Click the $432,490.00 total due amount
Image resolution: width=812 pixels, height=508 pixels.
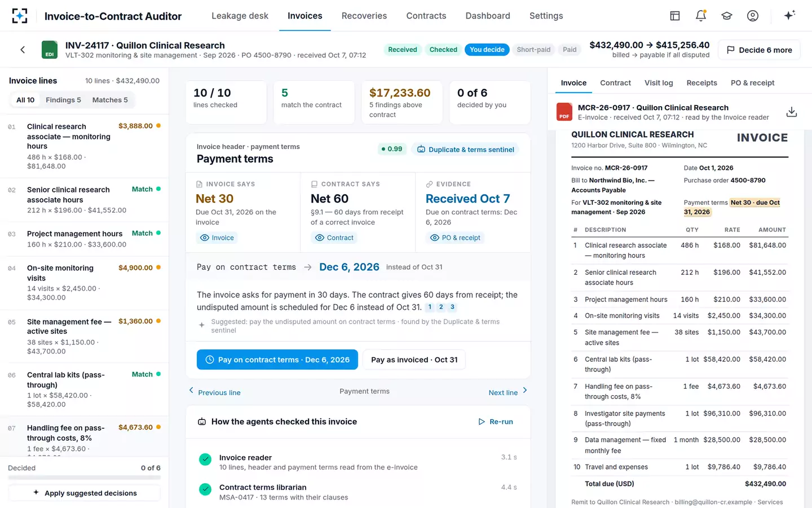[x=765, y=484]
